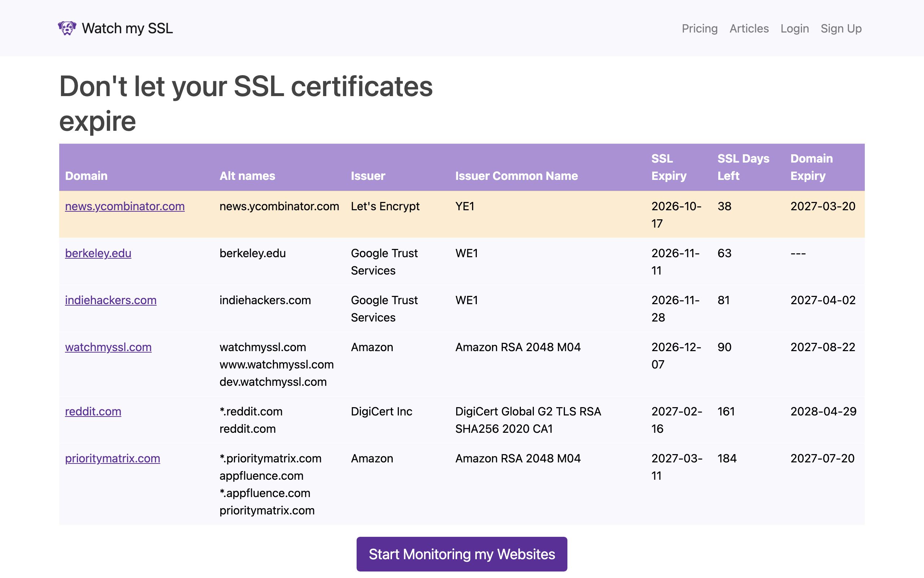The image size is (924, 578).
Task: Go to the Articles page
Action: tap(749, 29)
